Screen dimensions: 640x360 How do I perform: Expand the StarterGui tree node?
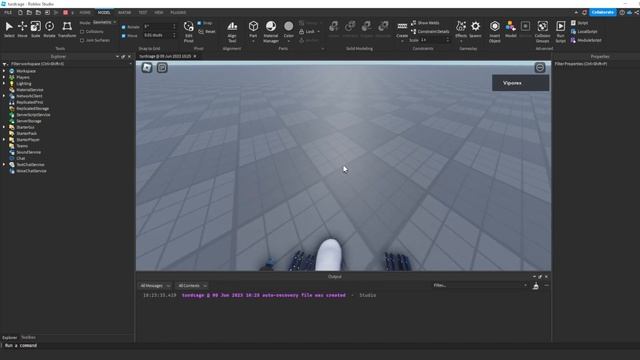point(4,127)
